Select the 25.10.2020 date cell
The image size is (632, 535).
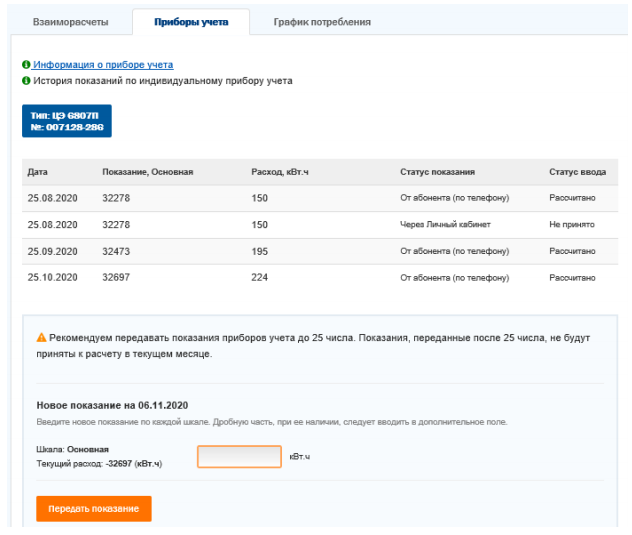52,278
